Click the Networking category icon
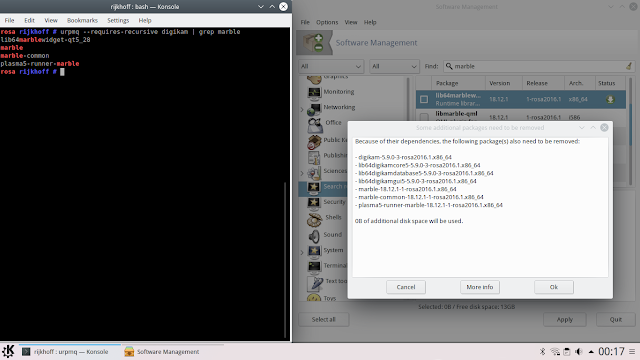The image size is (640, 360). pyautogui.click(x=314, y=109)
